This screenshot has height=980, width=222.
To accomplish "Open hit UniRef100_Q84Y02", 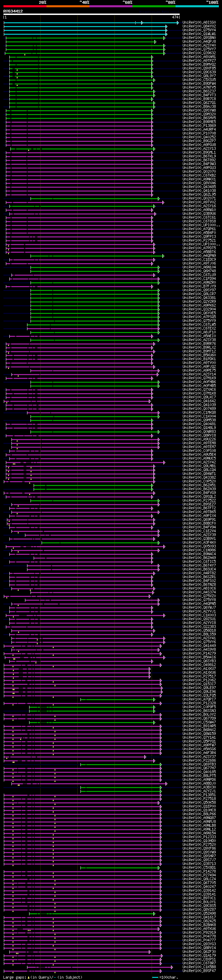I will tap(199, 27).
